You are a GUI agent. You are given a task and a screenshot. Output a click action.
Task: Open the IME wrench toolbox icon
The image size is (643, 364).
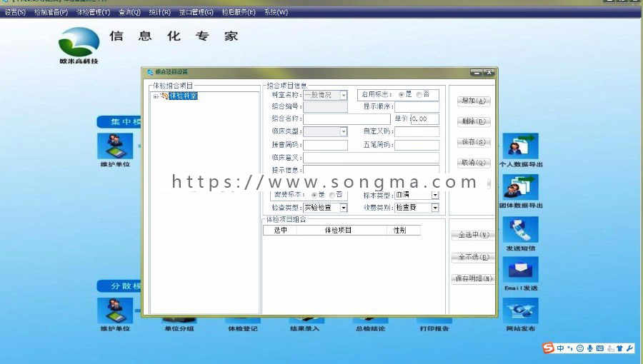pos(629,348)
